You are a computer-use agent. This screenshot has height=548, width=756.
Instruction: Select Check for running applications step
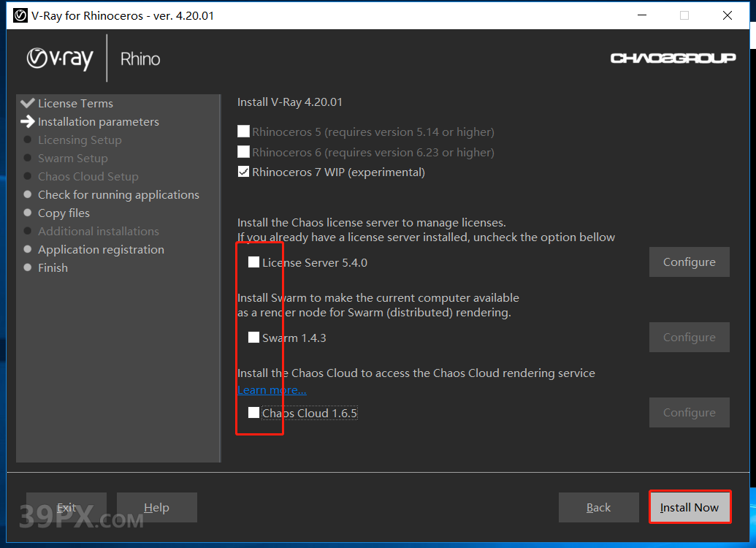tap(118, 195)
